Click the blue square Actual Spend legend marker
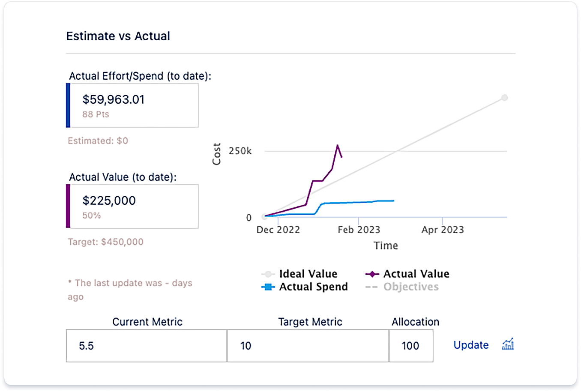The height and width of the screenshot is (392, 581). [268, 287]
